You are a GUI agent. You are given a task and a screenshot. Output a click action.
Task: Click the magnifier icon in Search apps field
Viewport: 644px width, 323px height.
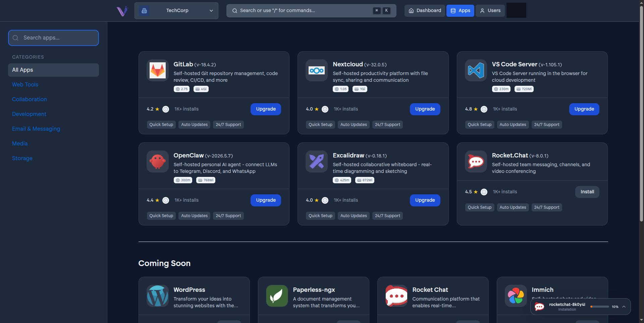click(x=15, y=38)
